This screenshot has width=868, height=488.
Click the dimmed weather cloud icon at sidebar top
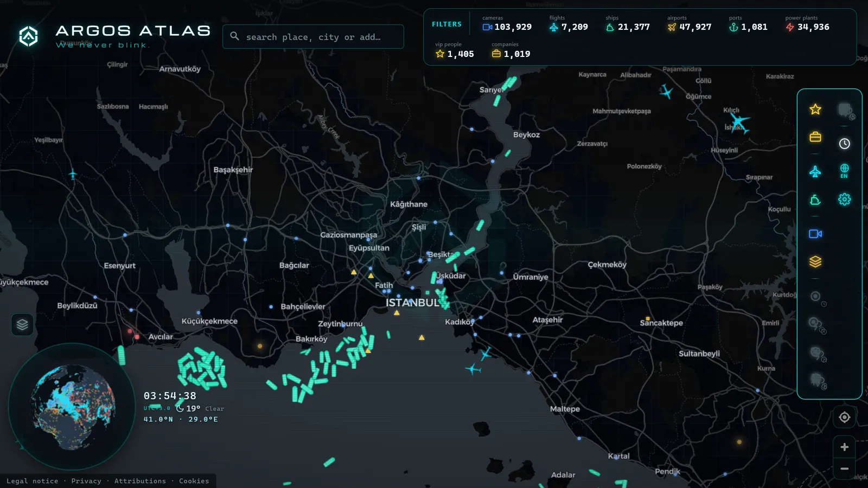pos(845,111)
